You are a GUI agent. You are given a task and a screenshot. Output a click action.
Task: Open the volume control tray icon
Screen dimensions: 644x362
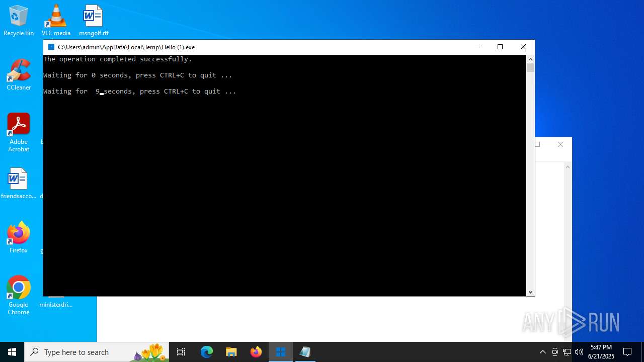tap(579, 352)
